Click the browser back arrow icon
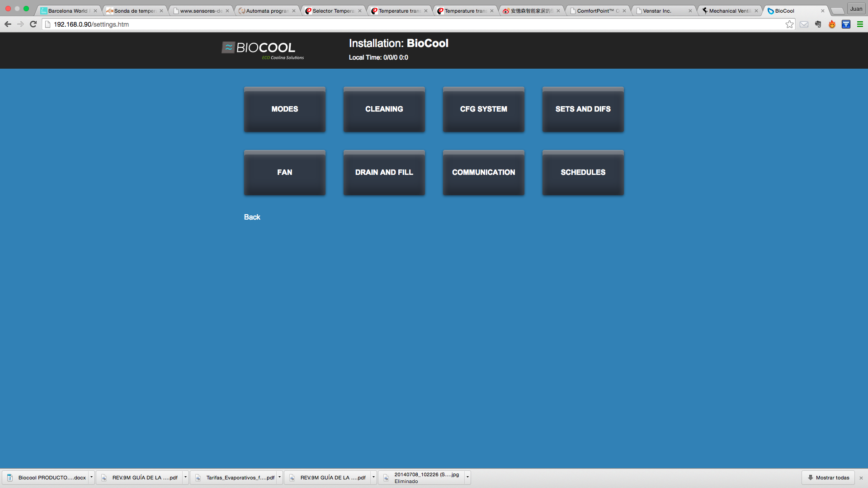This screenshot has width=868, height=488. point(8,24)
